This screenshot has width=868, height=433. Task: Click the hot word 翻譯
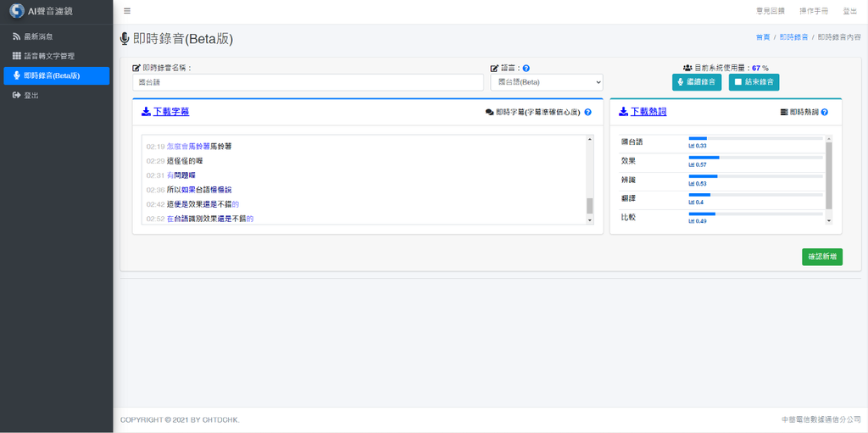coord(628,198)
